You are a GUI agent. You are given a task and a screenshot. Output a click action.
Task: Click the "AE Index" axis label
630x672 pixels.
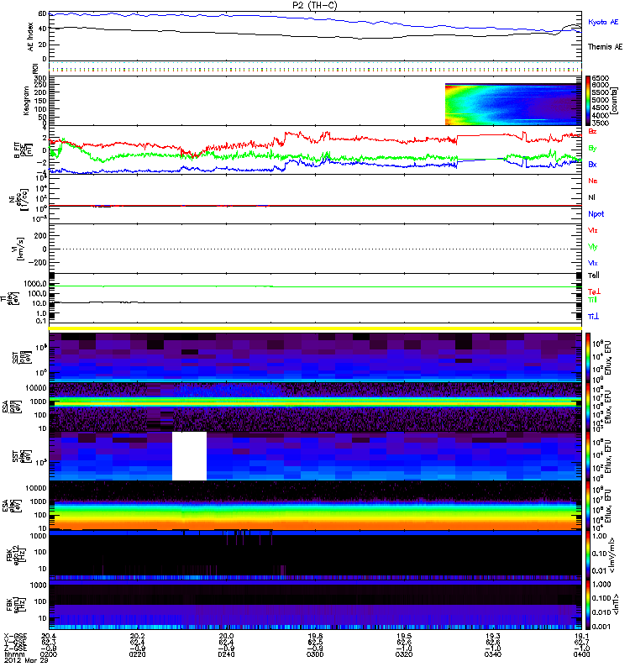click(30, 37)
